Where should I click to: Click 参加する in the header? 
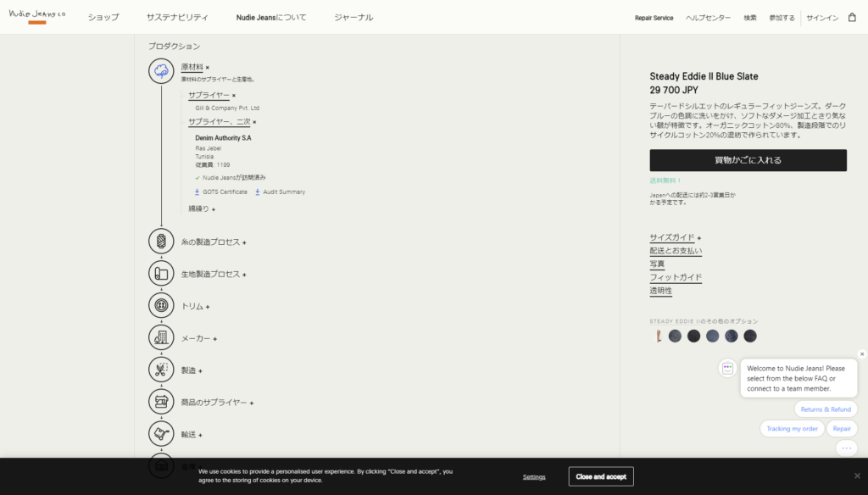click(x=782, y=18)
